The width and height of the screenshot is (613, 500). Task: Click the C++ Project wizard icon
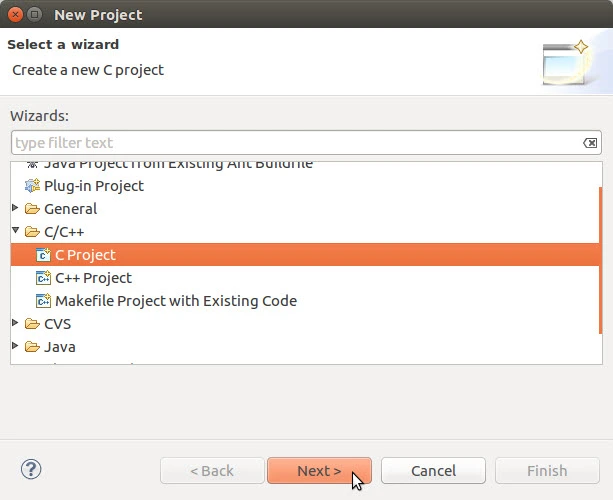[43, 278]
